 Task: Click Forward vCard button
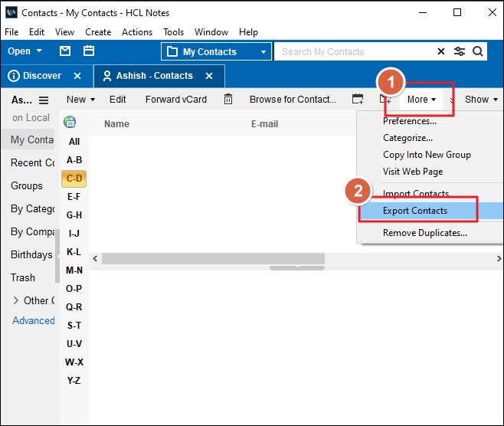176,100
